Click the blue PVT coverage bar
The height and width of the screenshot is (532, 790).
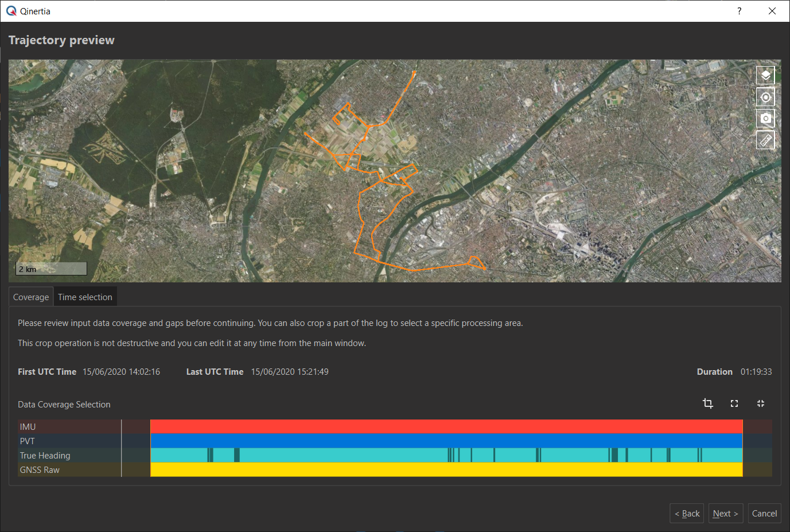[x=446, y=441]
